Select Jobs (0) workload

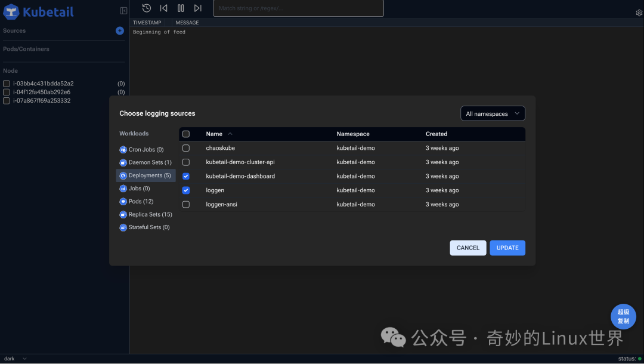[139, 189]
